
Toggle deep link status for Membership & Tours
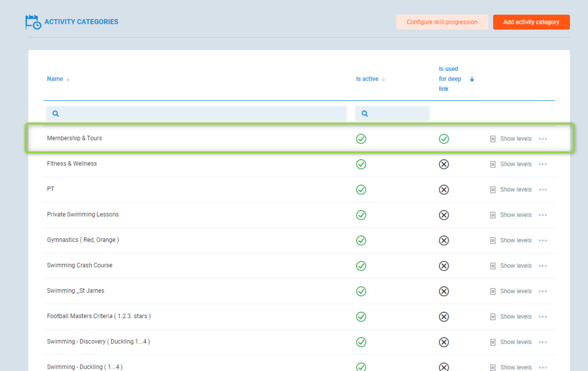click(444, 139)
